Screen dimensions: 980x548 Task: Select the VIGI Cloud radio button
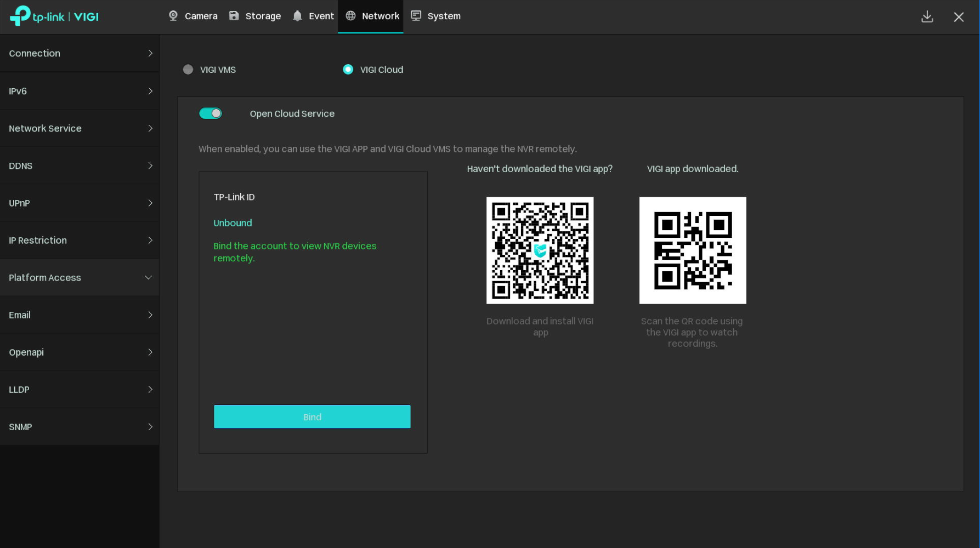click(x=348, y=70)
